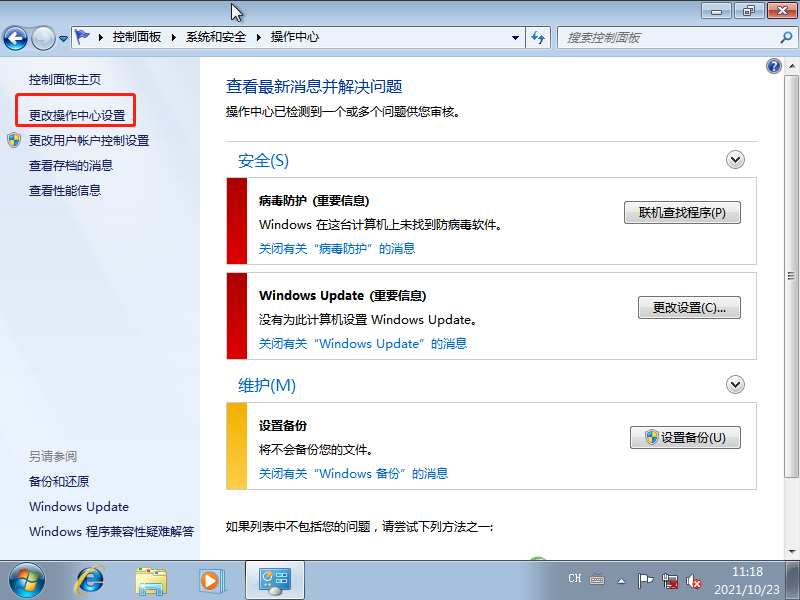Show hidden tray icons arrow

[621, 581]
